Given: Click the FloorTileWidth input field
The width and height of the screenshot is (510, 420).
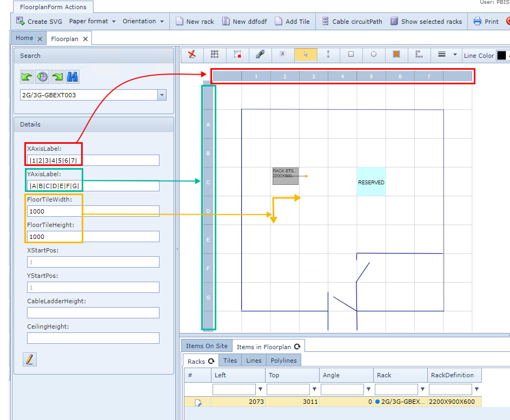Looking at the screenshot, I should (93, 211).
